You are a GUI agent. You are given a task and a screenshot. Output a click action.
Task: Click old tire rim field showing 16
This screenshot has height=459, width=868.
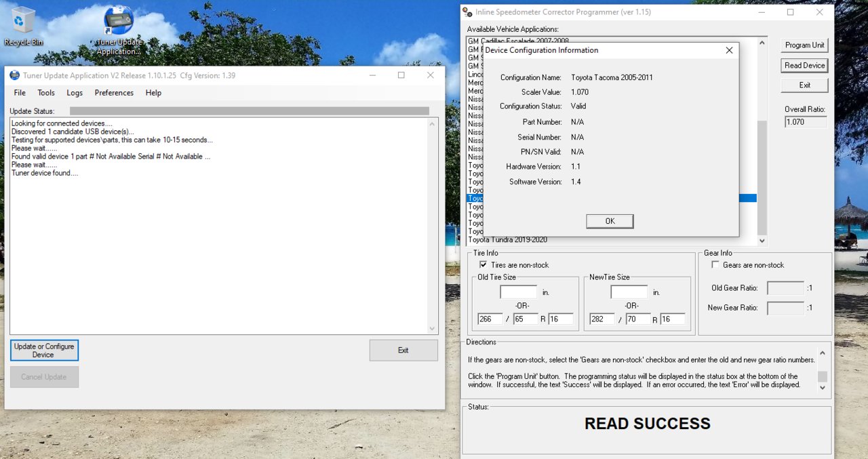point(561,319)
